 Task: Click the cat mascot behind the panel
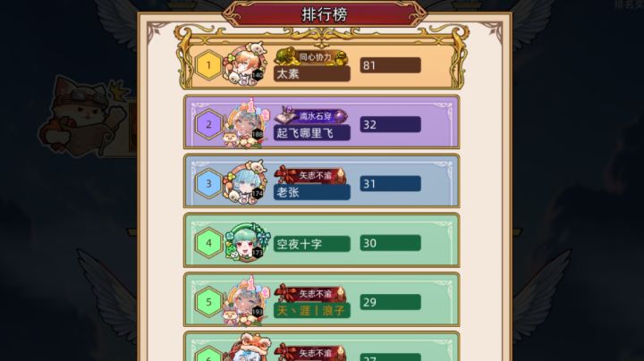[x=84, y=115]
